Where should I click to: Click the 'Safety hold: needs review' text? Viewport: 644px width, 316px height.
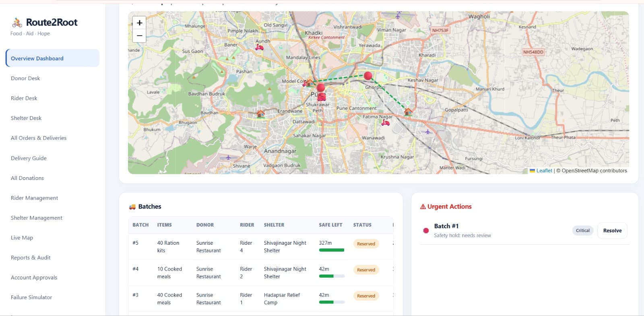[x=462, y=235]
